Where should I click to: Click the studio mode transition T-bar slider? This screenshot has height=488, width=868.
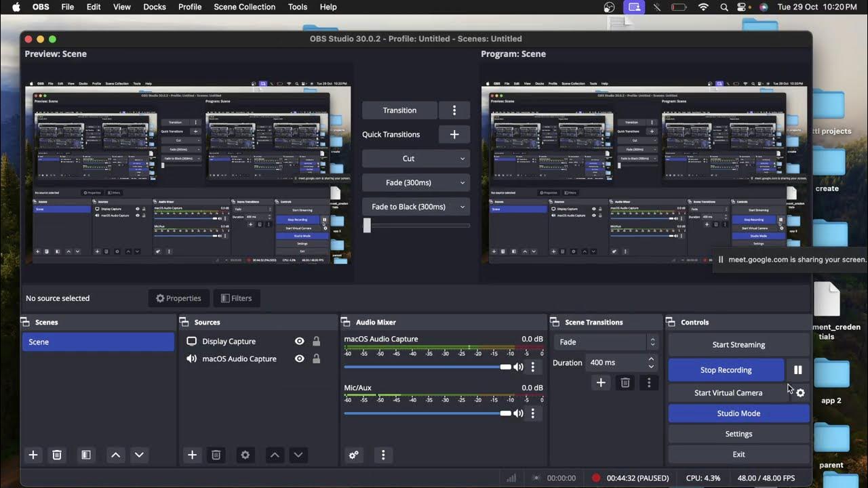416,225
